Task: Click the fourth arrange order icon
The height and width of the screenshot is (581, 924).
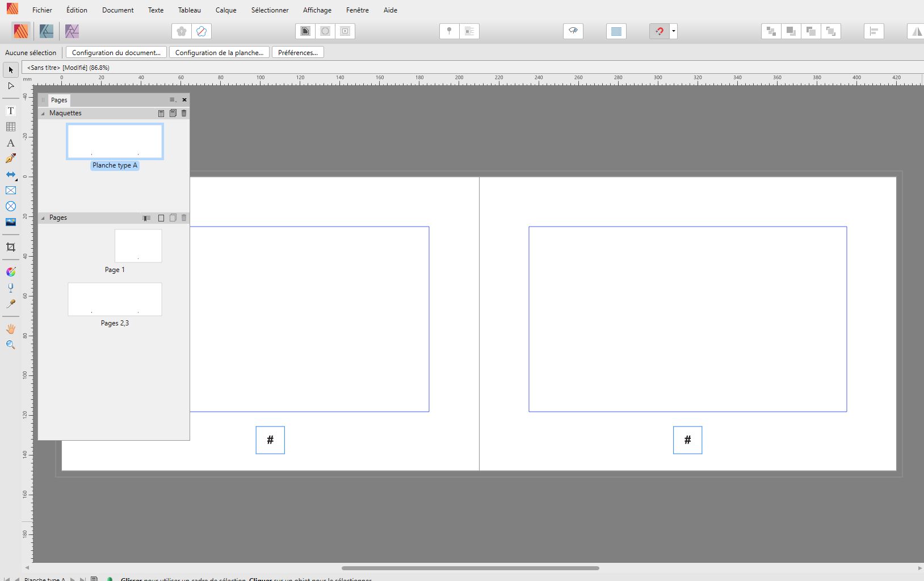Action: 831,31
